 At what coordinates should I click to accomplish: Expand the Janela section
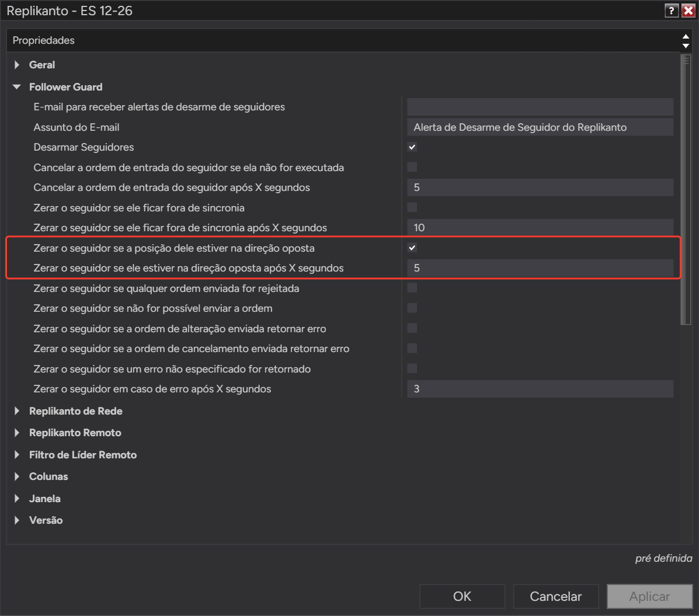[17, 498]
